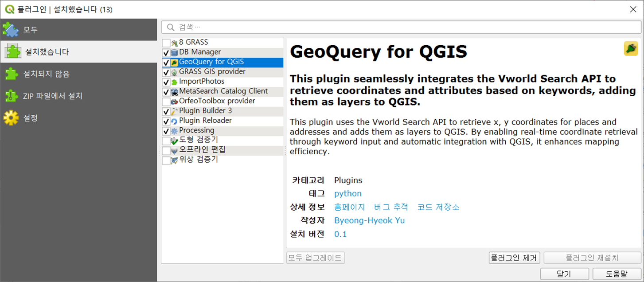The width and height of the screenshot is (644, 282).
Task: Click the green plugin icon beside title
Action: tap(631, 48)
